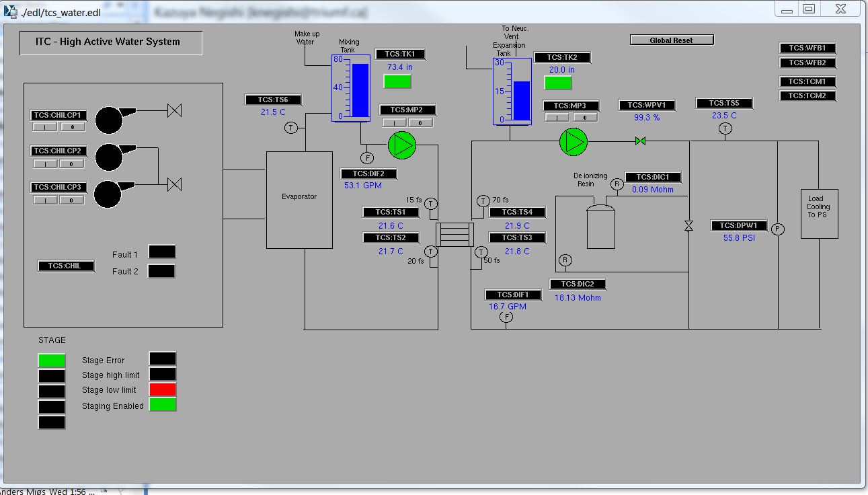
Task: Turn on CHILCP2 using its I button
Action: 46,163
